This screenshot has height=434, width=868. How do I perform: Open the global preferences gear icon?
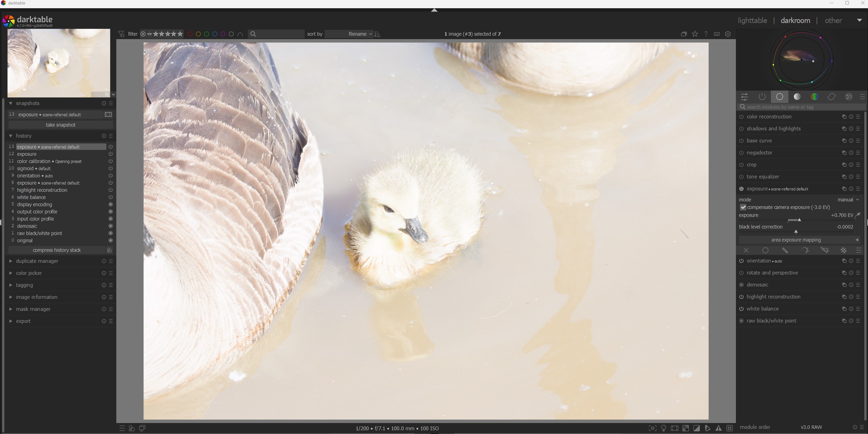click(728, 34)
